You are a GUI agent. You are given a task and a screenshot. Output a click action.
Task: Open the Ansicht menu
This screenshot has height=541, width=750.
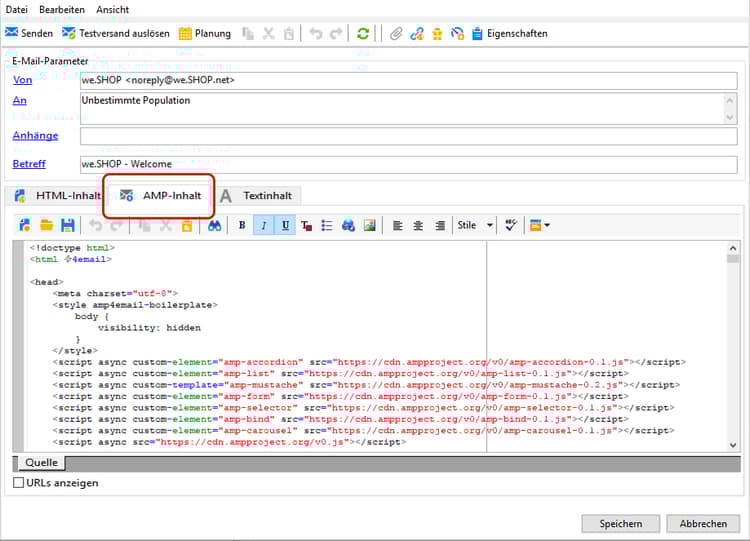(x=112, y=9)
